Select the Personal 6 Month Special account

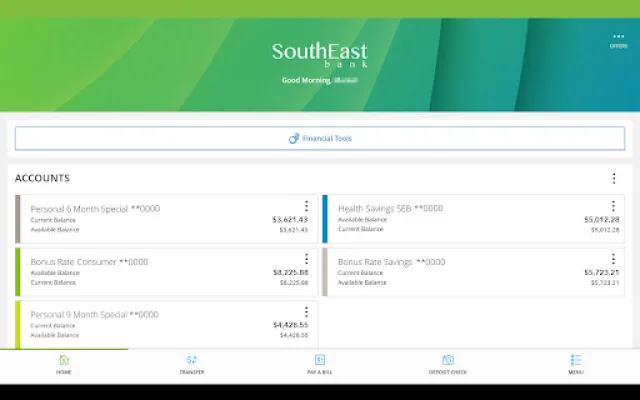click(x=150, y=219)
